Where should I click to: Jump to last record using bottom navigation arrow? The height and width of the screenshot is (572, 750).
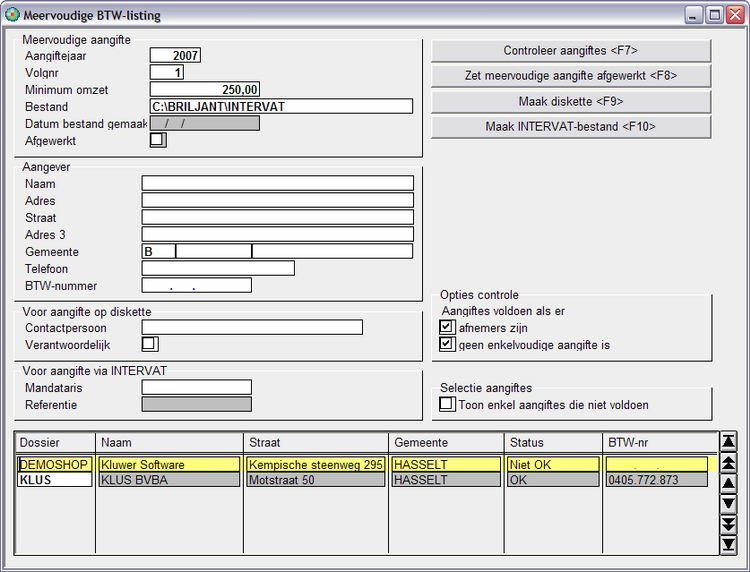(x=728, y=545)
